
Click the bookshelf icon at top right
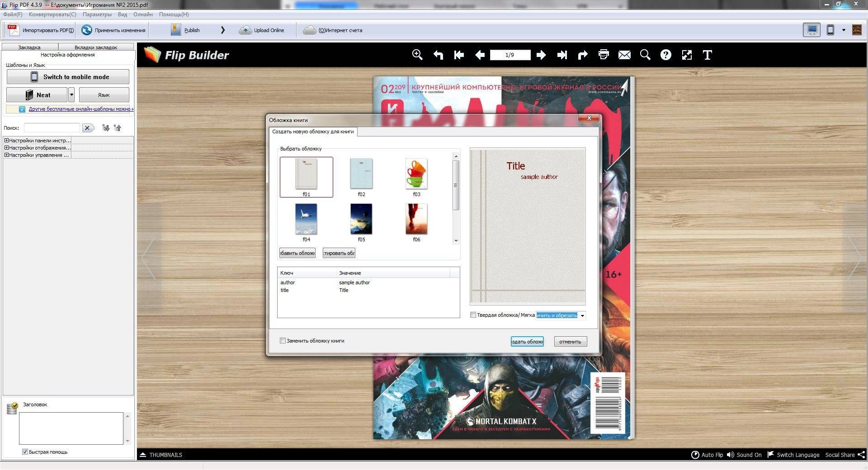pyautogui.click(x=857, y=30)
